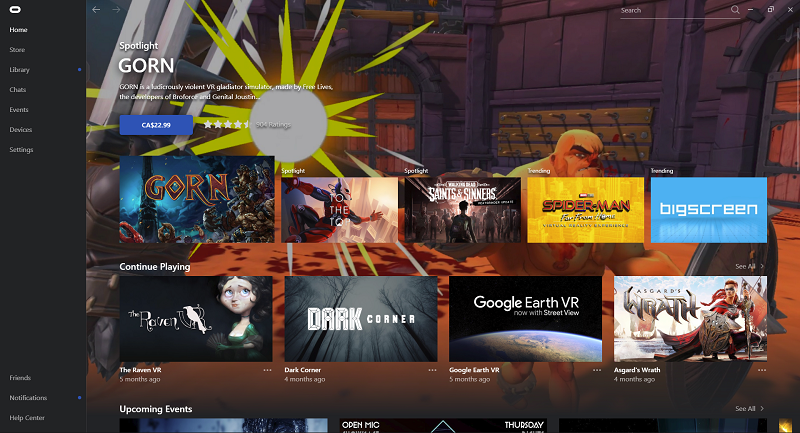Open the Dark Corner game tile

(x=361, y=319)
